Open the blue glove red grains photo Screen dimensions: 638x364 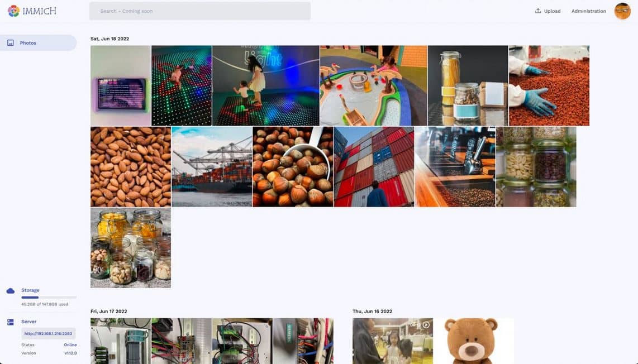point(549,85)
